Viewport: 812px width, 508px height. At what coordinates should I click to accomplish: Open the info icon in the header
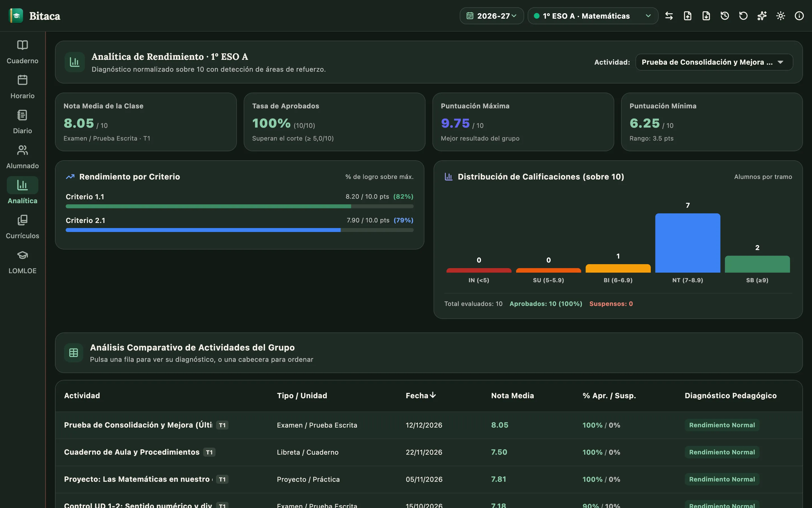pos(799,16)
